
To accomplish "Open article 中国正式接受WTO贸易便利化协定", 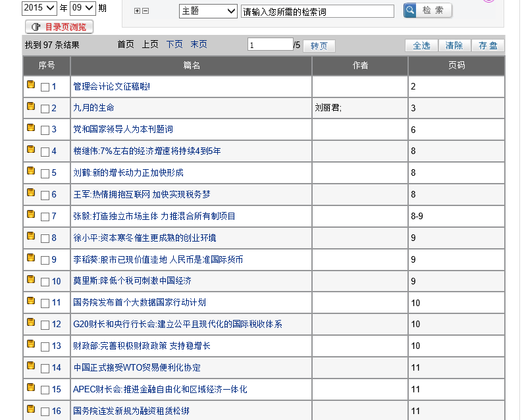I will pos(137,367).
